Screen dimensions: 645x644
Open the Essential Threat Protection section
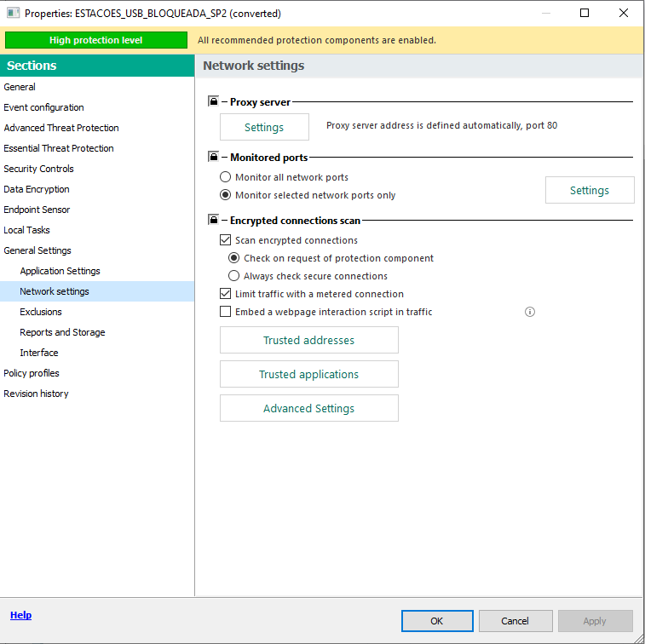coord(59,148)
